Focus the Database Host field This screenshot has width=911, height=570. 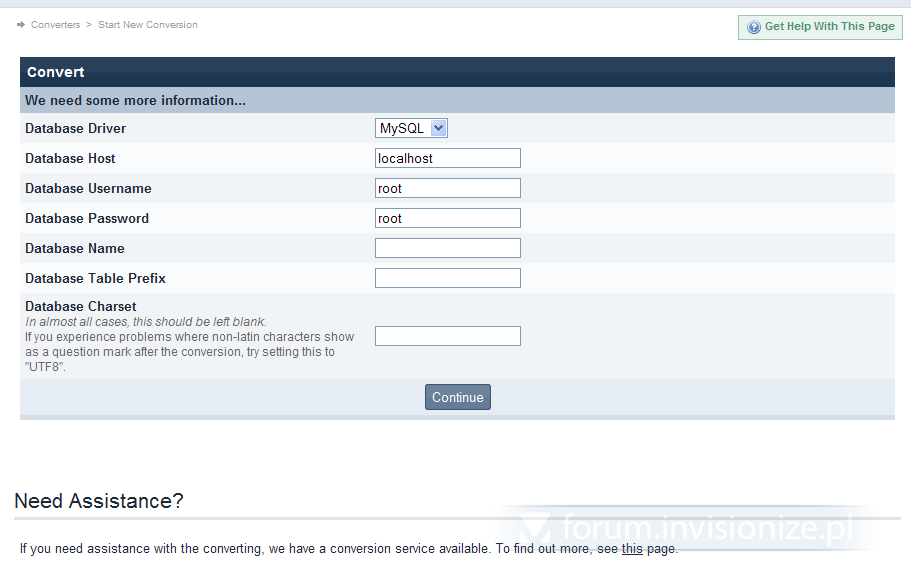(447, 158)
